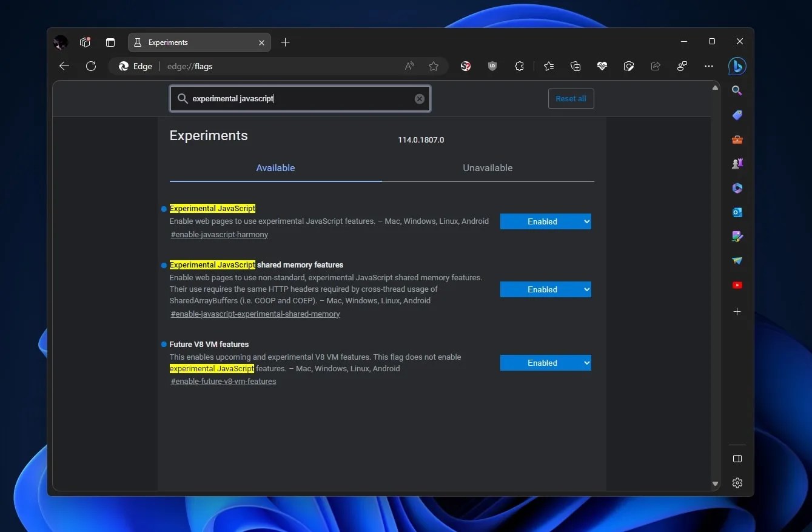The image size is (812, 532).
Task: Open Browser essentials heart icon
Action: click(602, 66)
